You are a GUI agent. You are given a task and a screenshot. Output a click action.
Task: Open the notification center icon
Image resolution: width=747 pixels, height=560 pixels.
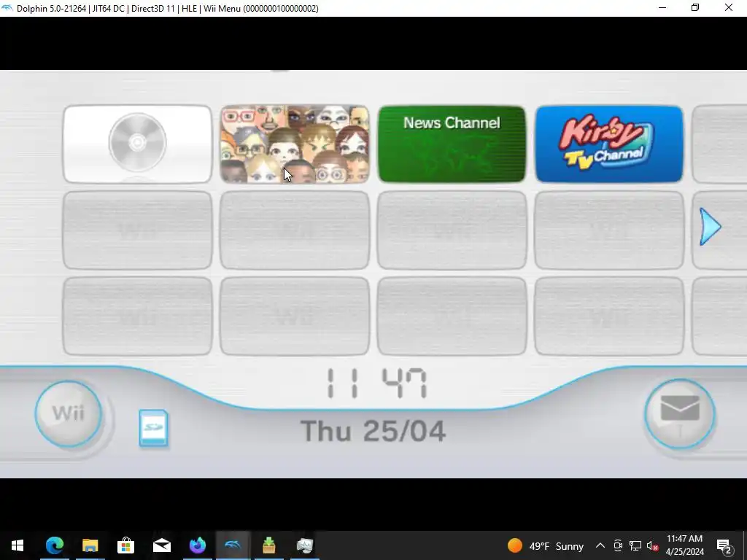pos(724,545)
